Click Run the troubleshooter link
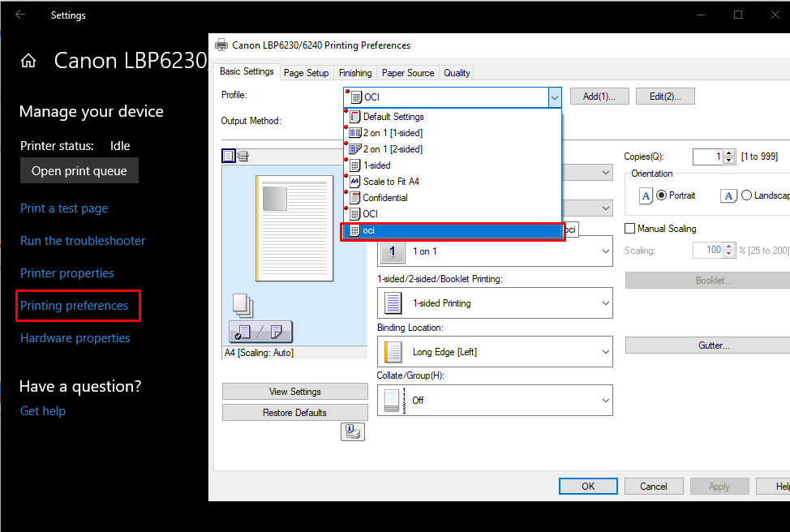The height and width of the screenshot is (532, 790). pyautogui.click(x=83, y=241)
